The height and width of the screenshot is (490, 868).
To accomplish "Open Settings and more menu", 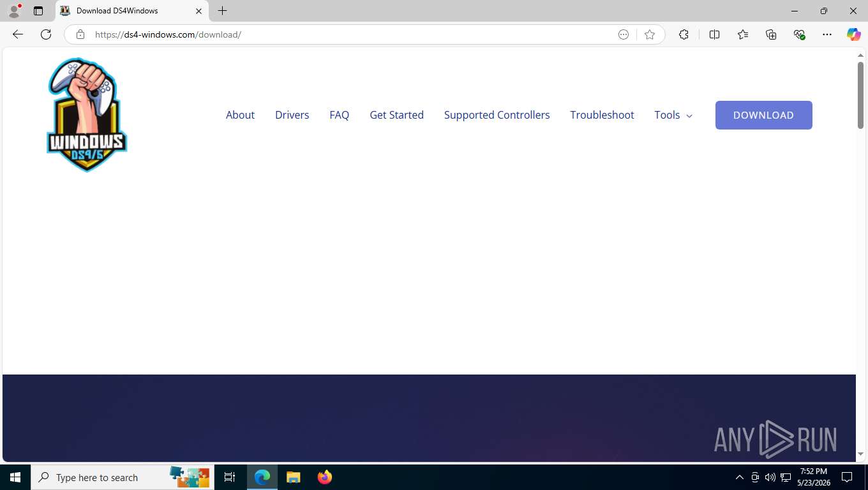I will [827, 34].
